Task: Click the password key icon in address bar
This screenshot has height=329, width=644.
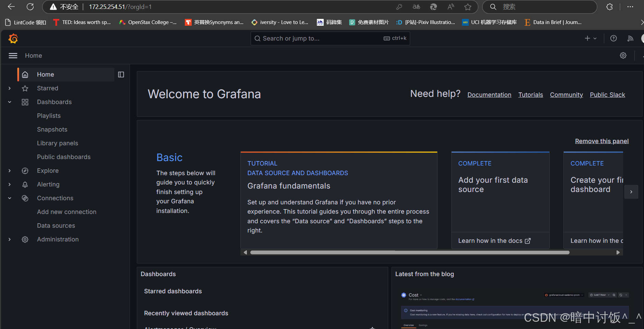Action: 399,7
